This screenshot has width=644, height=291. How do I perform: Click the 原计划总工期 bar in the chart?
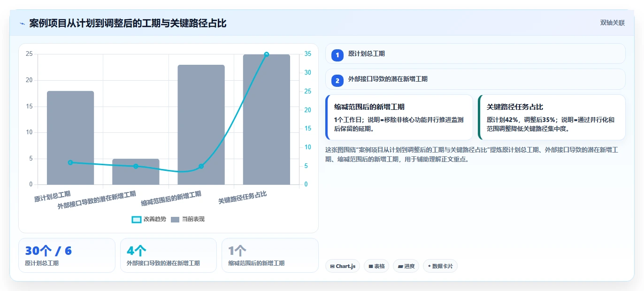70,138
